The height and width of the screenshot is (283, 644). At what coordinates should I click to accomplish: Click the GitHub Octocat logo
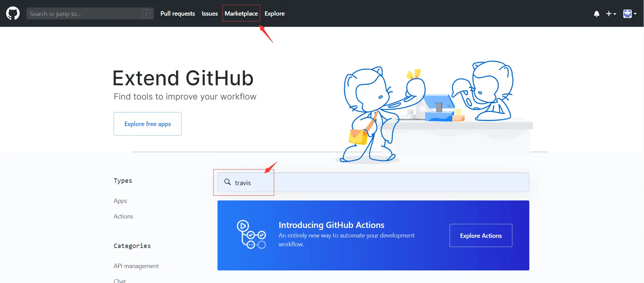click(13, 14)
